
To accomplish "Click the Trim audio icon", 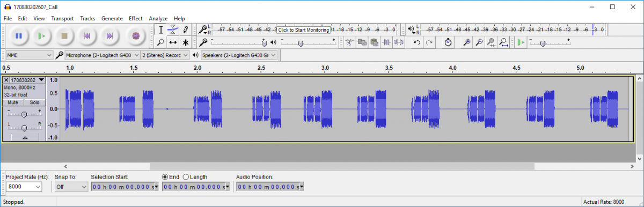I will [386, 42].
